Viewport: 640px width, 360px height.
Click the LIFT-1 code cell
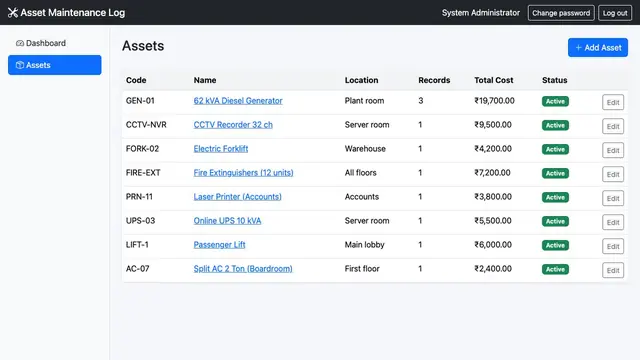[x=137, y=245]
